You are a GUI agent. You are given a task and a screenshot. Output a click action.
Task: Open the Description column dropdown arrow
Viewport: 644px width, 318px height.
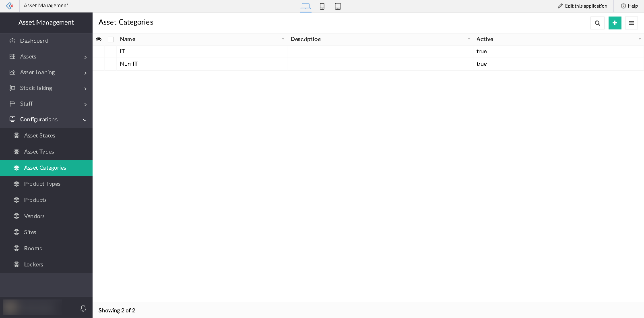point(469,39)
